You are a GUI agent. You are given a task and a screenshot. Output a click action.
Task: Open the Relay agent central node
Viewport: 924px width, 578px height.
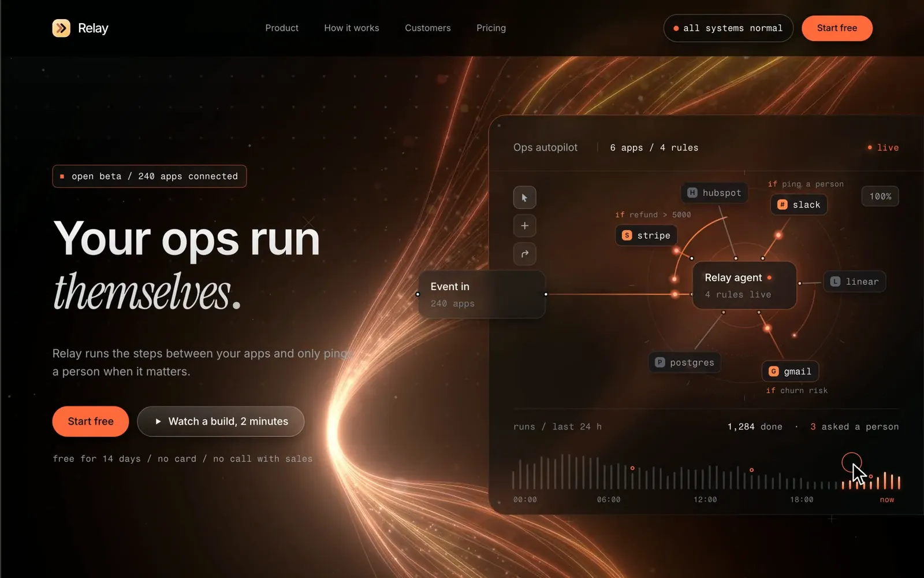(x=744, y=286)
